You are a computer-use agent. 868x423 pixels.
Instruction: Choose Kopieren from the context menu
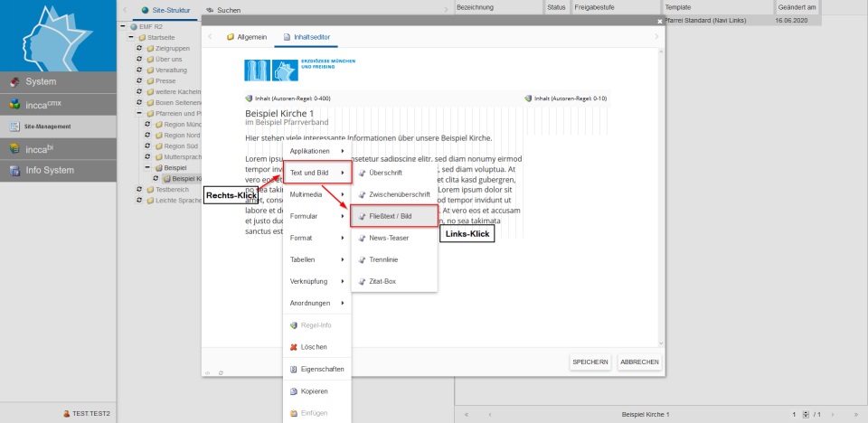pos(314,391)
